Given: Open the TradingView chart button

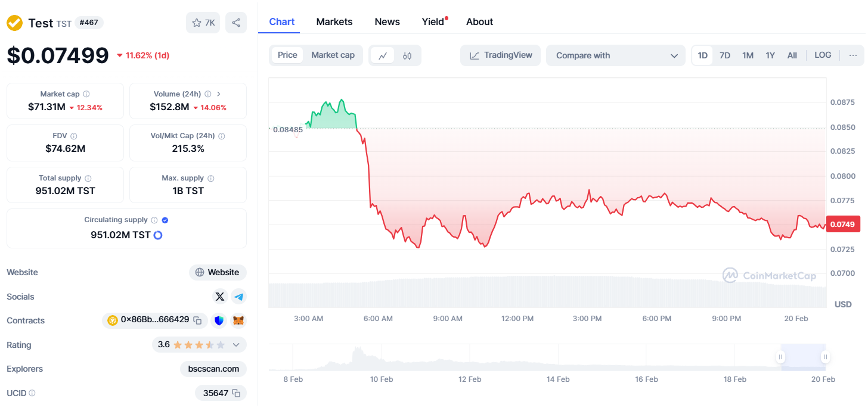Looking at the screenshot, I should [500, 55].
